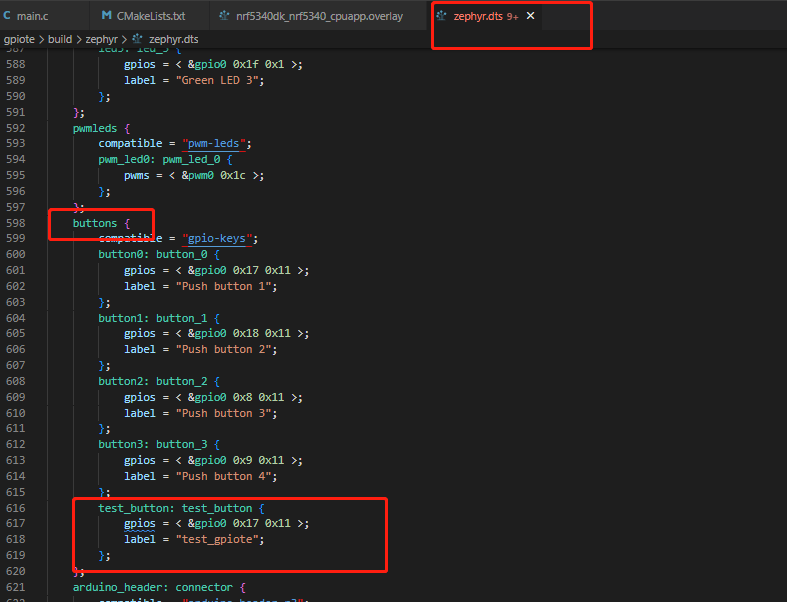Image resolution: width=787 pixels, height=602 pixels.
Task: Click 'button1: button_1' node label
Action: click(x=153, y=318)
